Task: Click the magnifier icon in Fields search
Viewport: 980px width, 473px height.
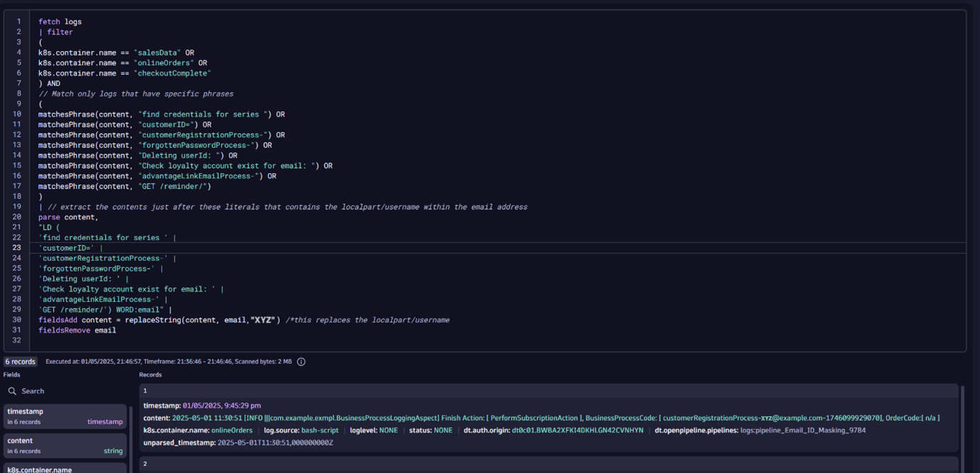Action: 13,391
